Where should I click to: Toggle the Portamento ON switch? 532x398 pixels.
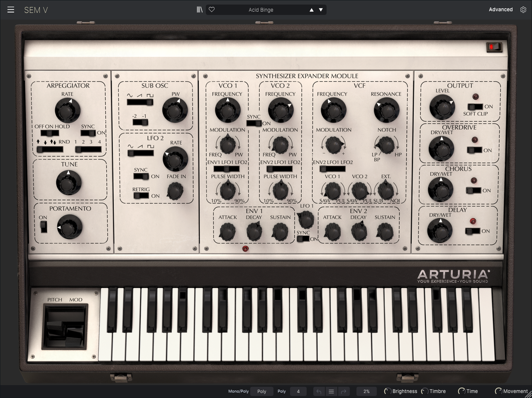[x=43, y=226]
